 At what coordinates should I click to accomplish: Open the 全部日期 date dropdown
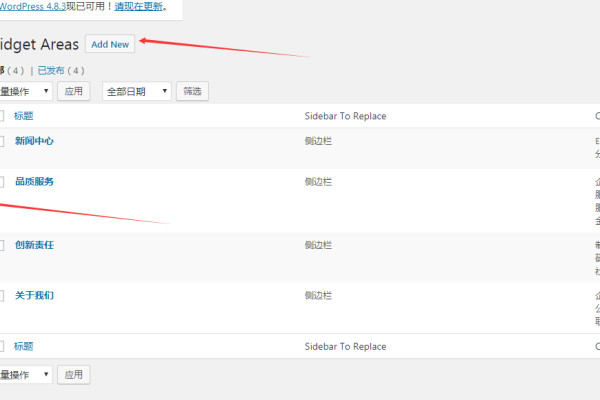(136, 91)
